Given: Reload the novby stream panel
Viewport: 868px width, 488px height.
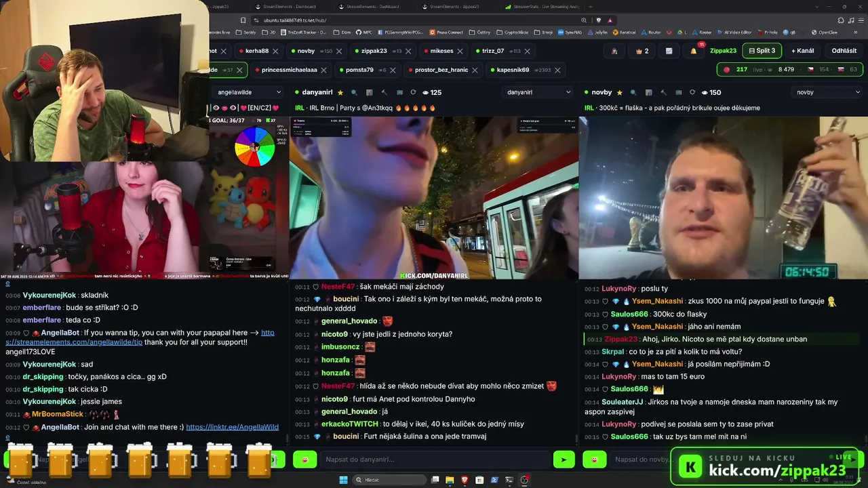Looking at the screenshot, I should 692,92.
